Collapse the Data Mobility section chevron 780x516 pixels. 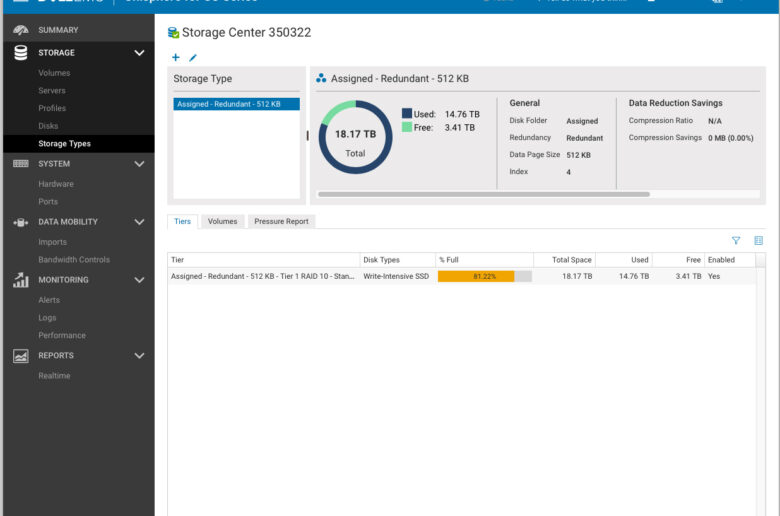pyautogui.click(x=139, y=222)
